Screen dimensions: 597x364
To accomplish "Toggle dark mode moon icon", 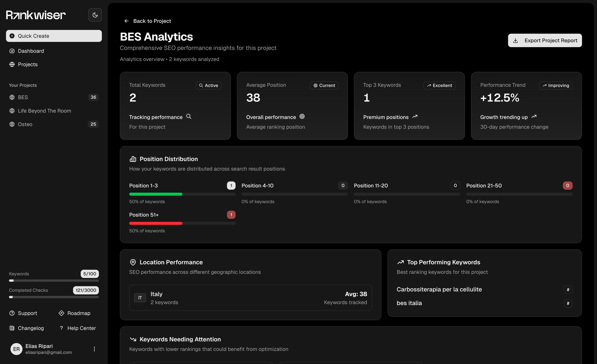I will pos(95,15).
